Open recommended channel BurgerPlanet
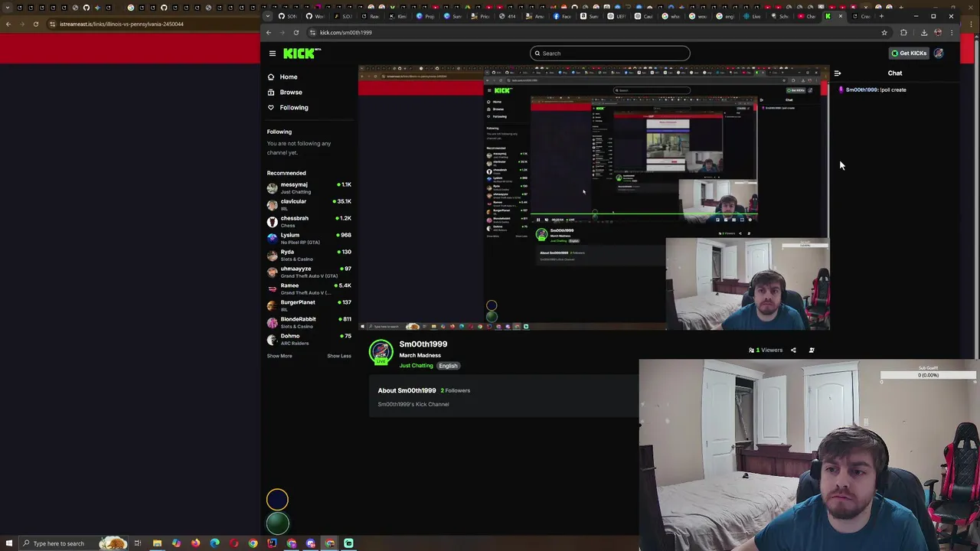The width and height of the screenshot is (980, 551). [x=309, y=305]
